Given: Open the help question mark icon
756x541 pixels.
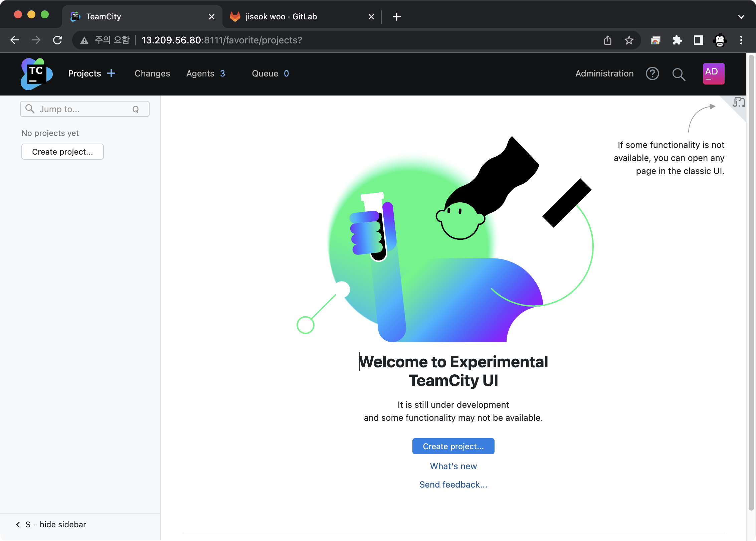Looking at the screenshot, I should (652, 73).
